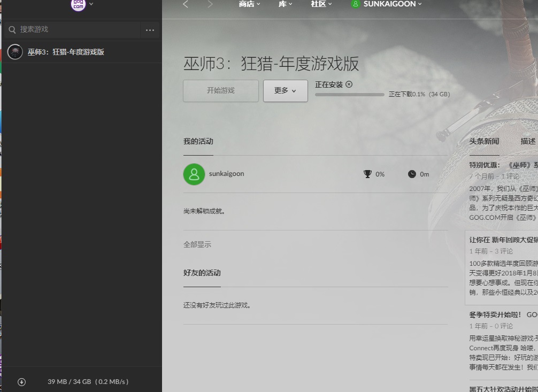Viewport: 538px width, 392px height.
Task: Open the 库 menu
Action: [x=285, y=4]
